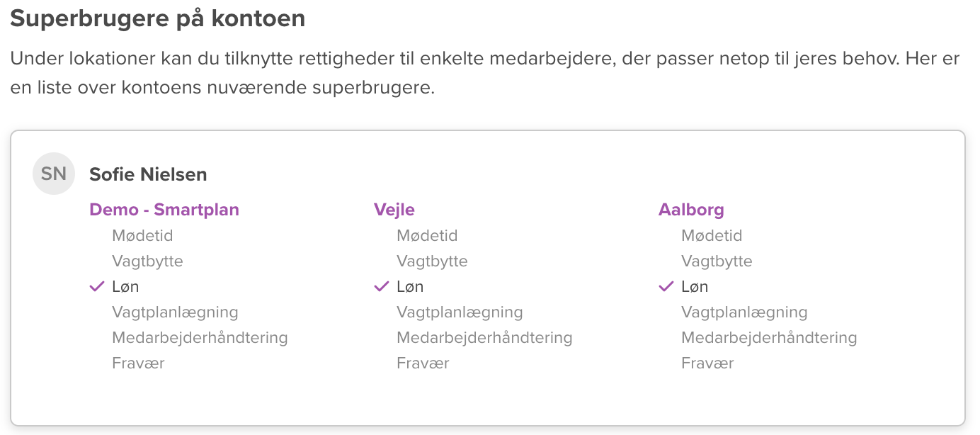
Task: Enable Vagtplanlægning under Aalborg
Action: point(744,312)
